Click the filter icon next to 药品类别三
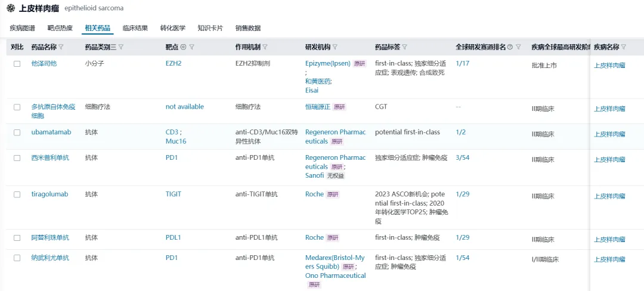The image size is (644, 291). [x=122, y=47]
